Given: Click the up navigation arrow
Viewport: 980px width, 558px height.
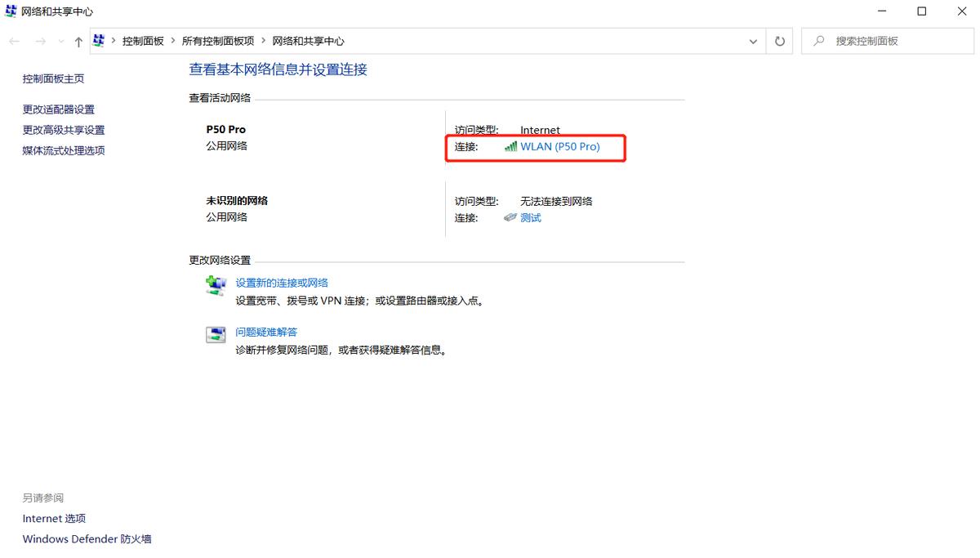Looking at the screenshot, I should [x=78, y=40].
